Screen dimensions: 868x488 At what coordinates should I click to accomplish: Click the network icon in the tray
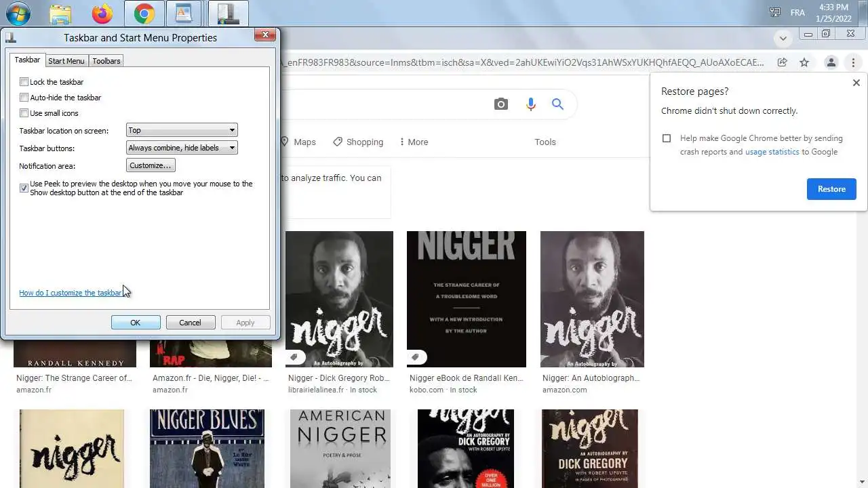(775, 12)
